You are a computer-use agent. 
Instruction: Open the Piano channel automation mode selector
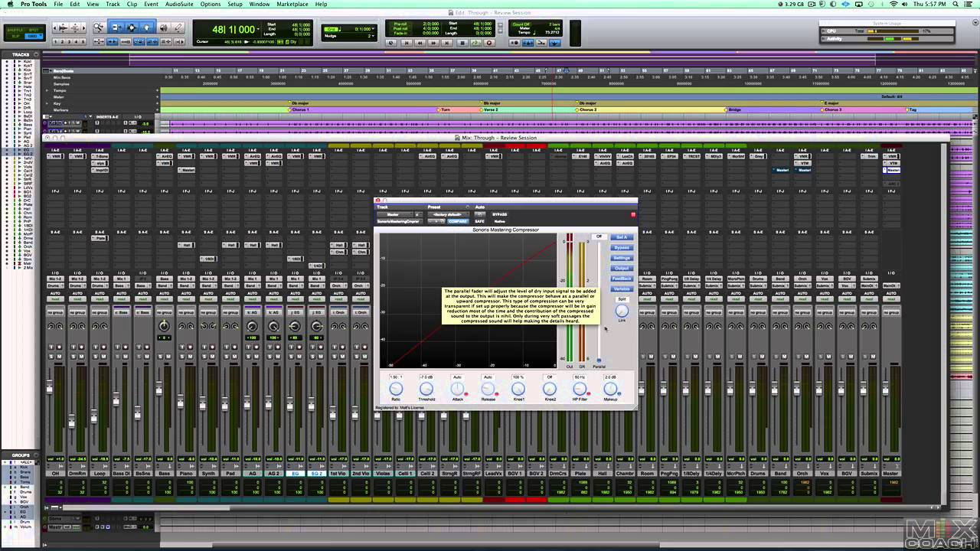(x=185, y=298)
